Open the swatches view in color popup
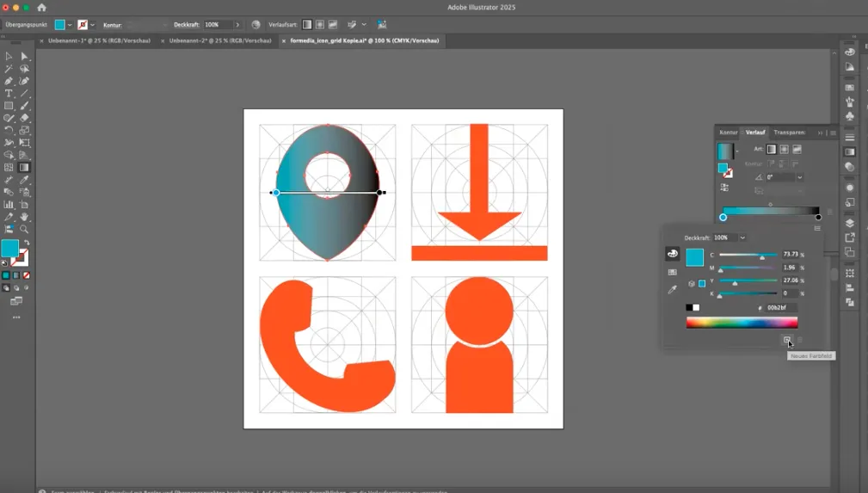 (672, 272)
